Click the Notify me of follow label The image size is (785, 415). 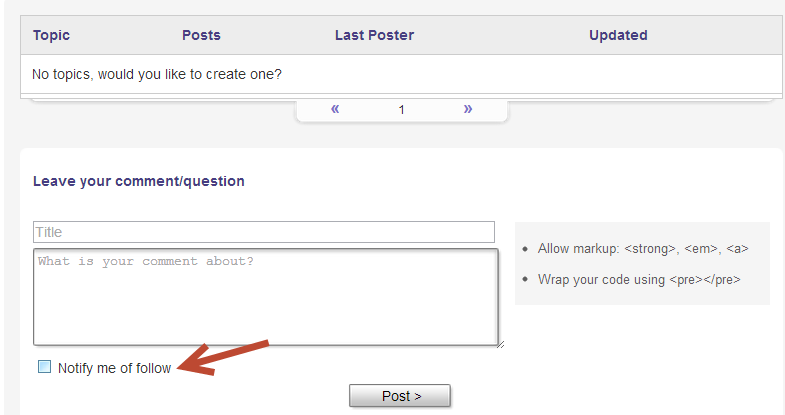point(114,368)
